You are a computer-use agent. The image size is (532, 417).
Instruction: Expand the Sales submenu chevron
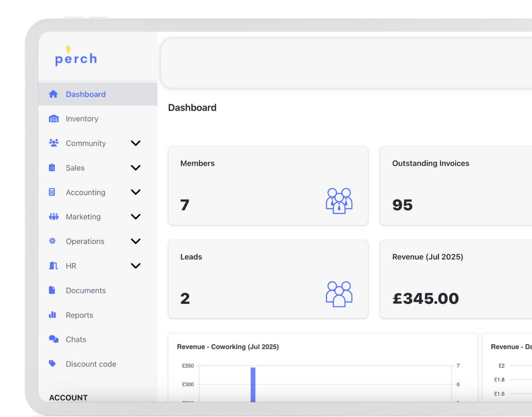tap(135, 168)
